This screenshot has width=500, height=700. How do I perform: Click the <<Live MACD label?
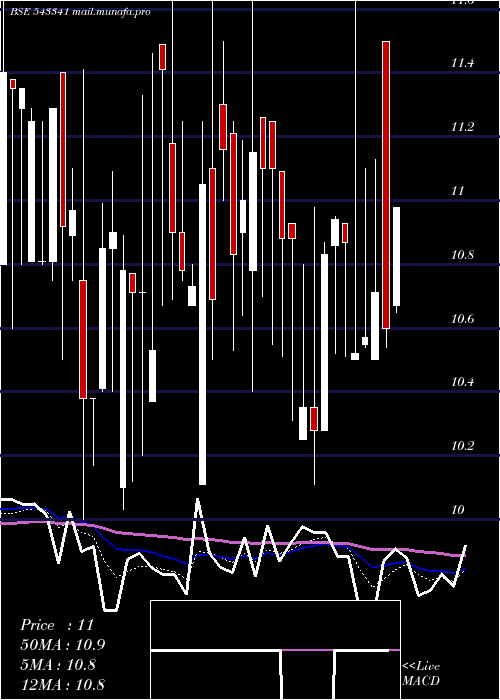[421, 674]
